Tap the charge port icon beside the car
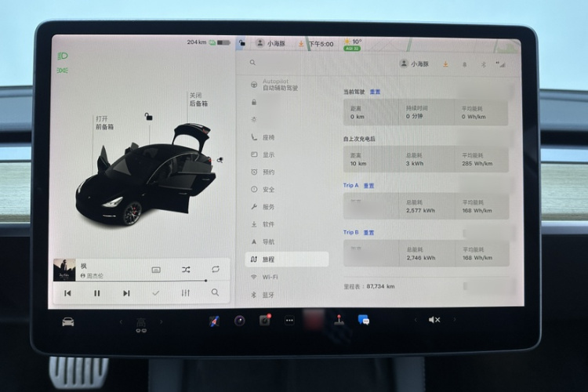The image size is (588, 392). click(220, 160)
